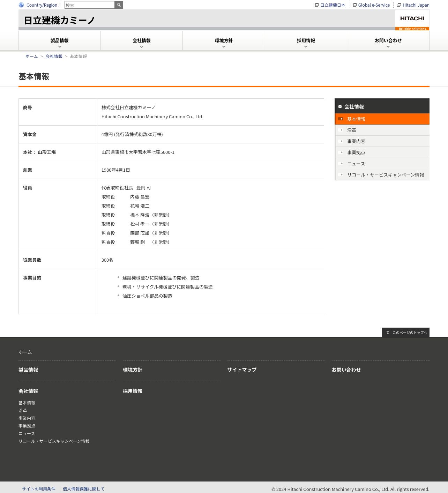The height and width of the screenshot is (493, 448).
Task: Click the search input field
Action: 90,5
